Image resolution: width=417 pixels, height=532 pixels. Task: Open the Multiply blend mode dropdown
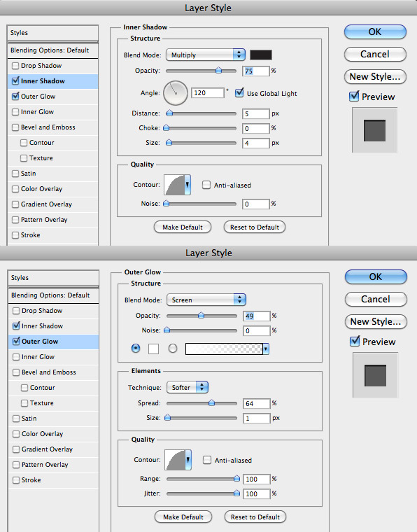point(206,55)
